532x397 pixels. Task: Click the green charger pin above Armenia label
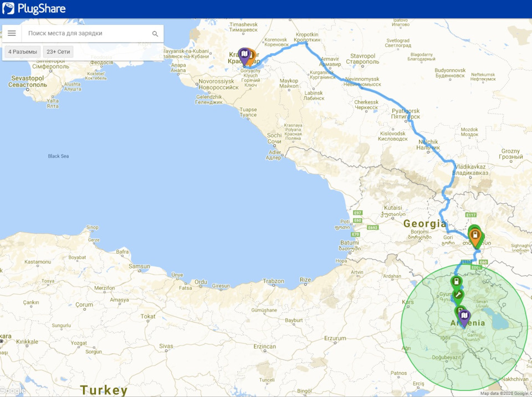pos(460,310)
